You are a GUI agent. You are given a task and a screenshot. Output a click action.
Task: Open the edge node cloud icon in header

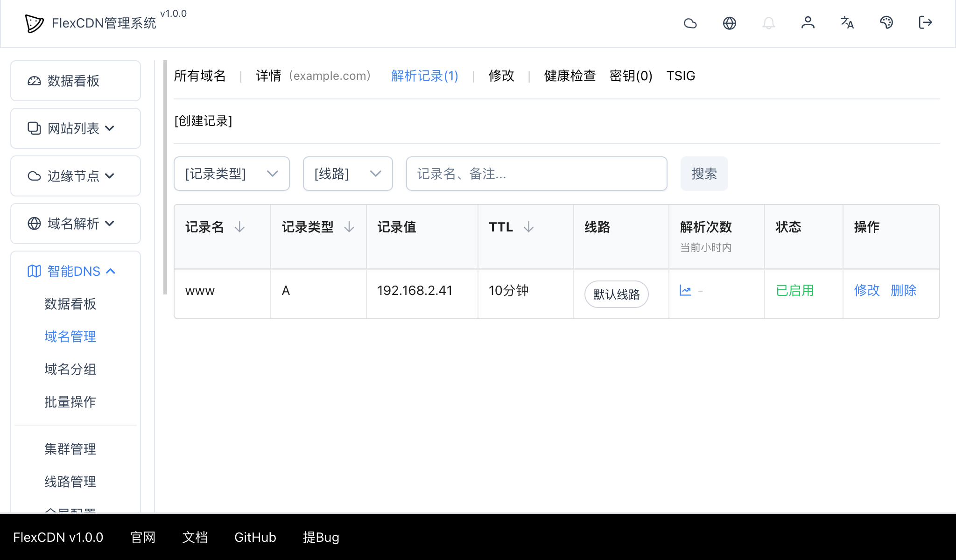pyautogui.click(x=691, y=23)
